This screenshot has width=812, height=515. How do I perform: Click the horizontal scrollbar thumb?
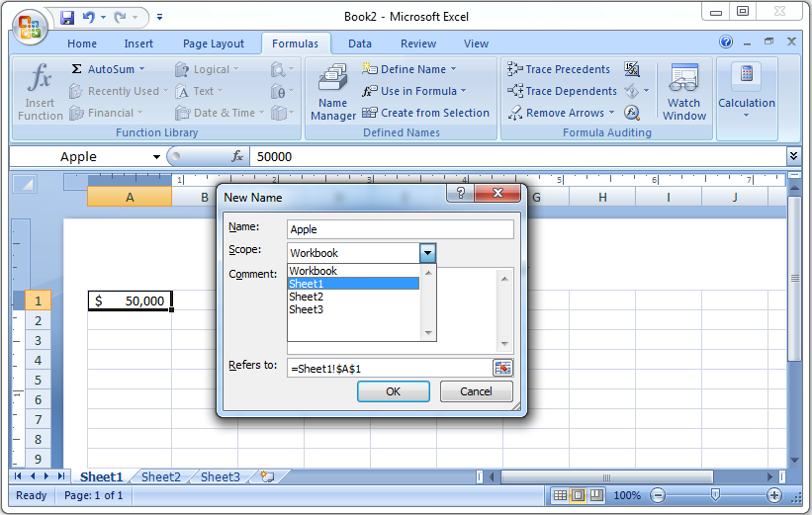click(607, 476)
